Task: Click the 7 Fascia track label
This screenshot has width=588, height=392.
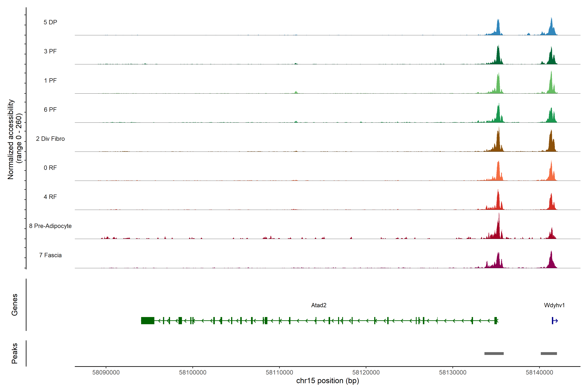Action: point(50,255)
